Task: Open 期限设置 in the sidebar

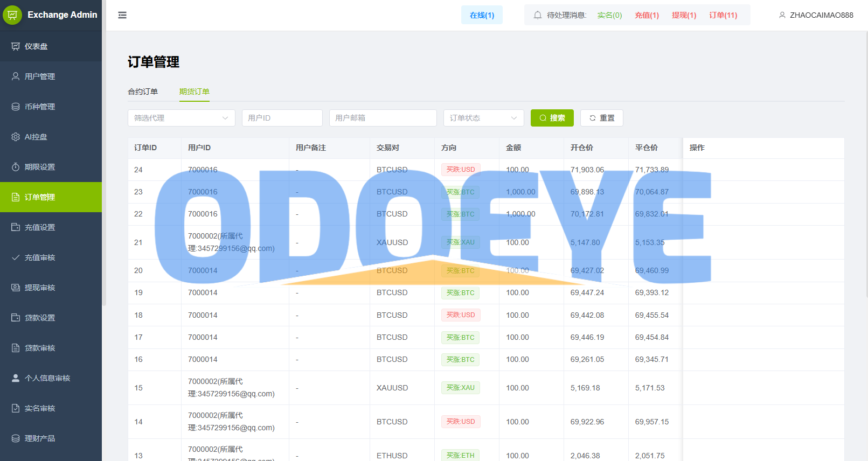Action: click(x=40, y=167)
